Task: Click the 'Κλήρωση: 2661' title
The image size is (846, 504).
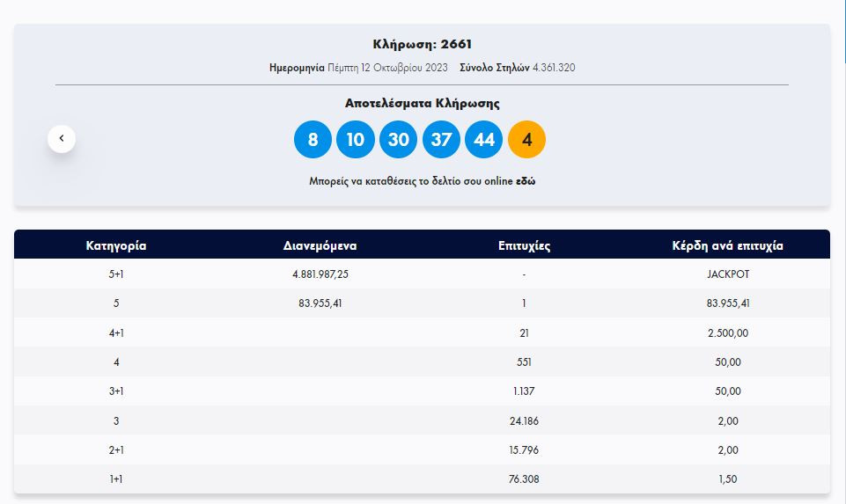Action: pyautogui.click(x=422, y=45)
